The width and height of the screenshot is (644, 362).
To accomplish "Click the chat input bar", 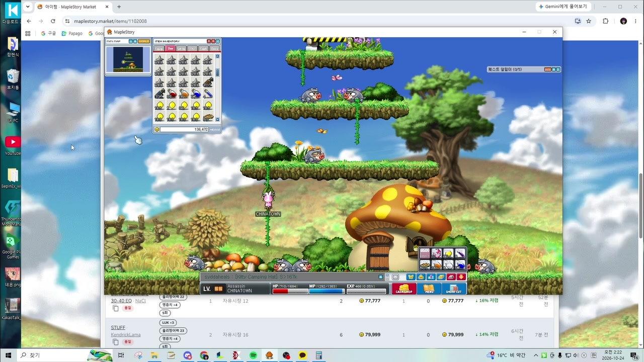I will (x=289, y=277).
